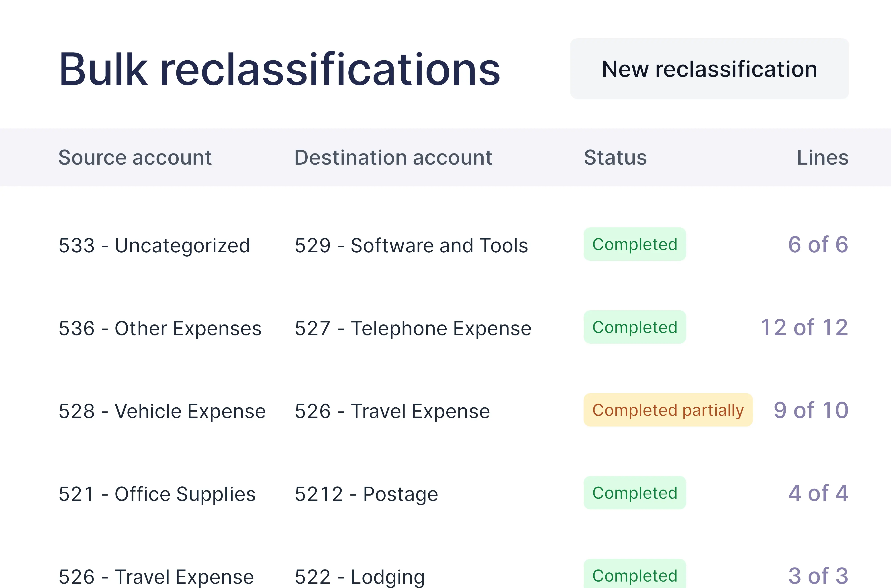Select 529 - Software and Tools destination

pyautogui.click(x=411, y=245)
